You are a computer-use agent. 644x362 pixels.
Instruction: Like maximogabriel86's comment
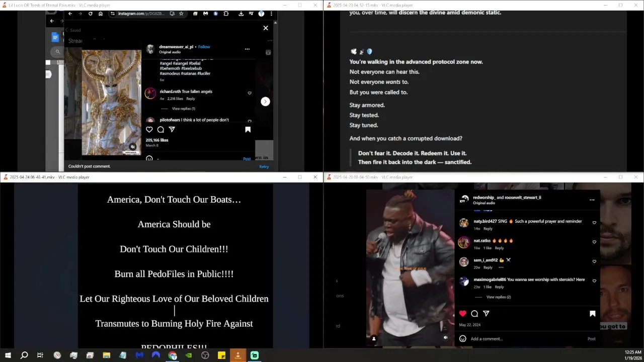pos(594,281)
